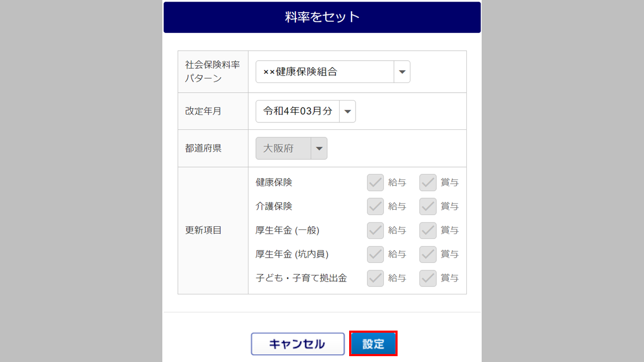The height and width of the screenshot is (362, 644).
Task: Toggle 介護保険 賞与 checkbox
Action: pyautogui.click(x=428, y=207)
